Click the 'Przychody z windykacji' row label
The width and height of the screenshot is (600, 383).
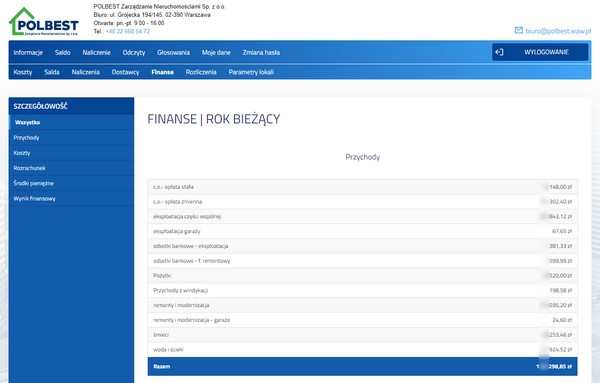[180, 290]
